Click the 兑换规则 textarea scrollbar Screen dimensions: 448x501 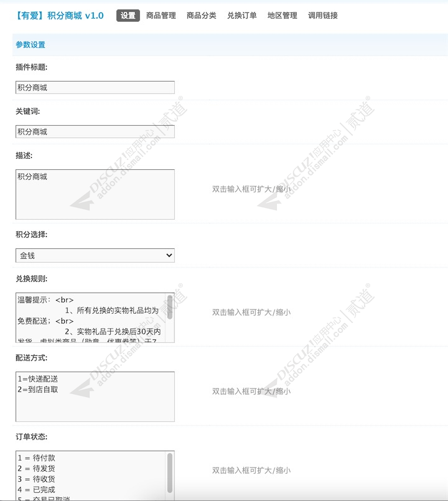coord(170,307)
